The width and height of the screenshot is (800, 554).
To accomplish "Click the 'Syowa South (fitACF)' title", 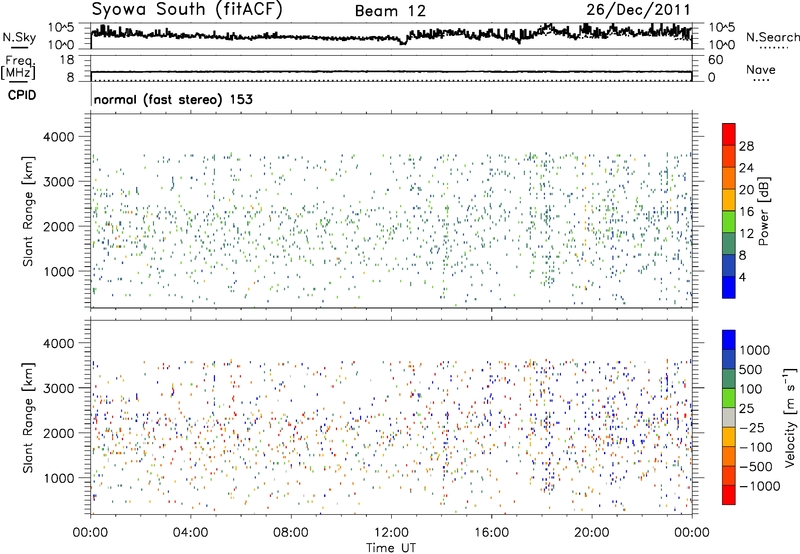I will [x=187, y=9].
